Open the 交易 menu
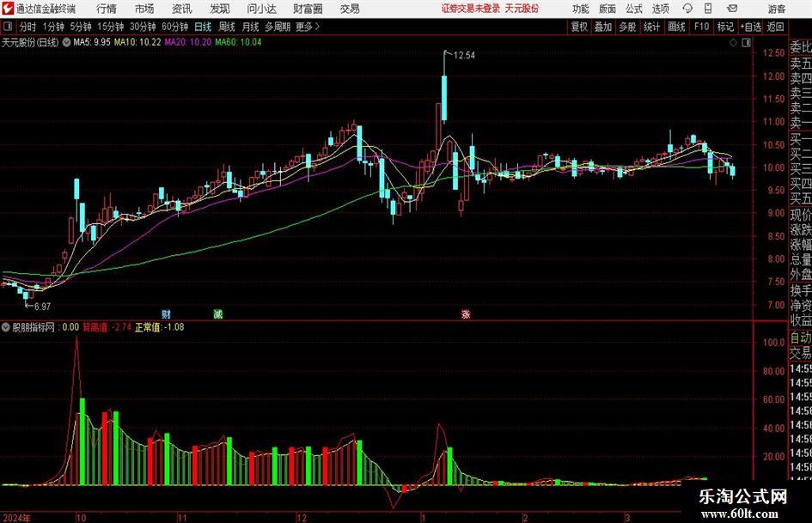This screenshot has width=812, height=523. (x=350, y=9)
